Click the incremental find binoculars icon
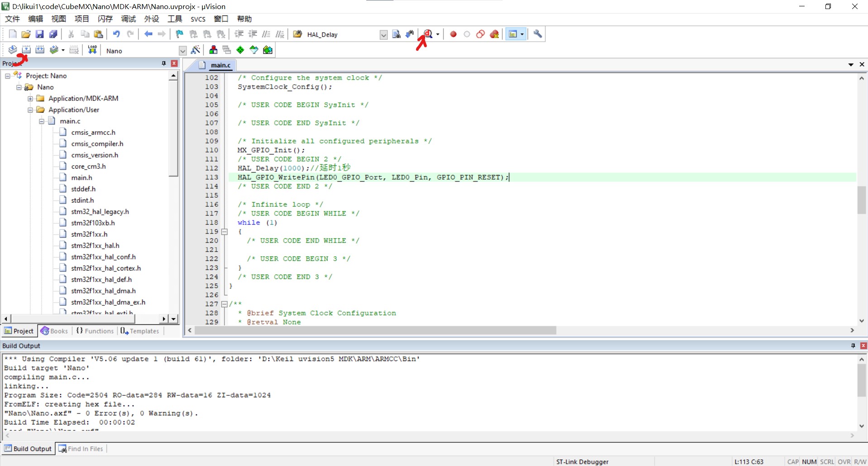Viewport: 868px width, 466px height. point(410,34)
